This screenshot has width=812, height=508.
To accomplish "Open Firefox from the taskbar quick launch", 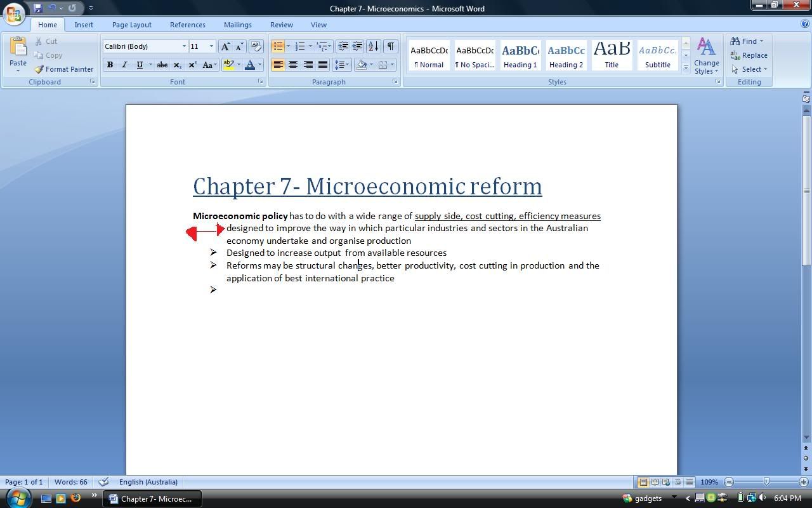I will [x=75, y=498].
